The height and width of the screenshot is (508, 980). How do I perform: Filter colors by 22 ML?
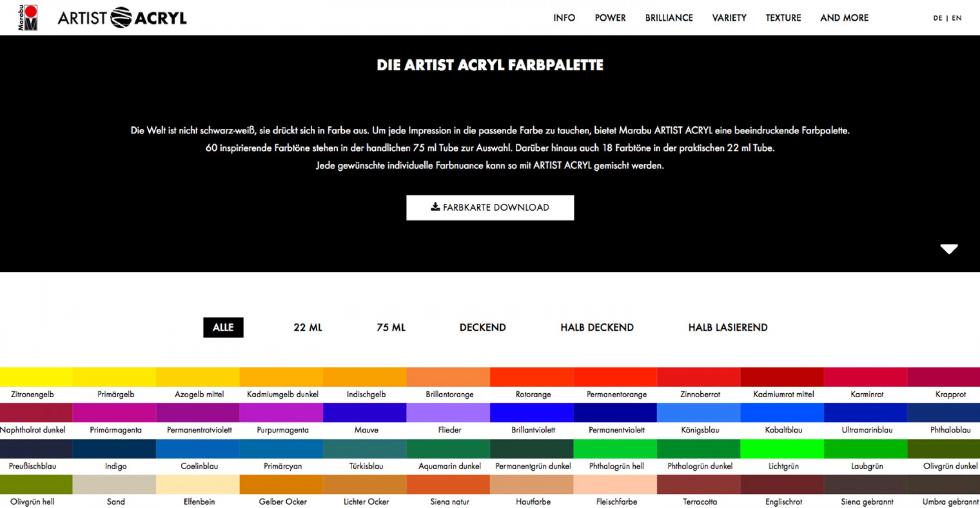308,327
